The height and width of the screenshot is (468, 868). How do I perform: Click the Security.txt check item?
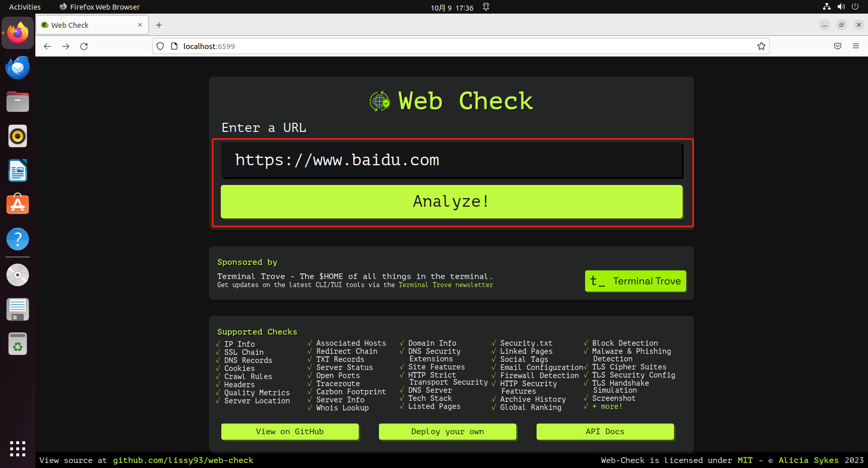click(x=526, y=343)
